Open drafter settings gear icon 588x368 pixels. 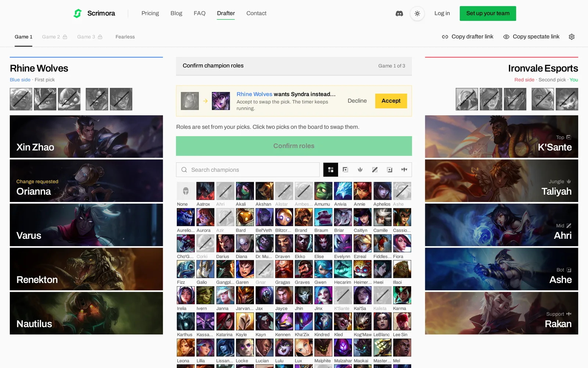(x=571, y=37)
